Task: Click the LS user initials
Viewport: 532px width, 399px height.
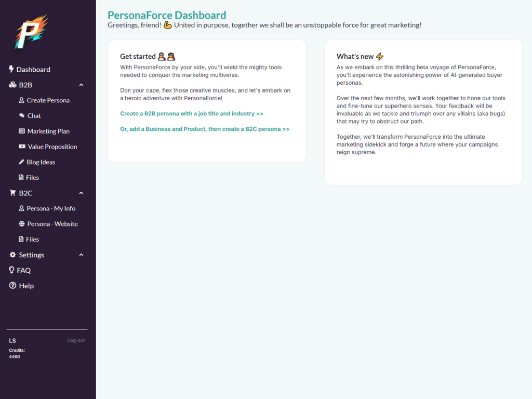Action: pos(12,341)
